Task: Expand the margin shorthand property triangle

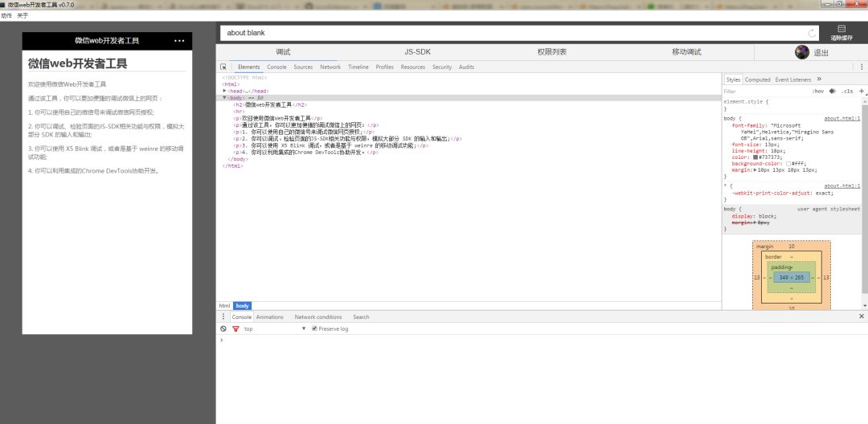Action: (755, 170)
